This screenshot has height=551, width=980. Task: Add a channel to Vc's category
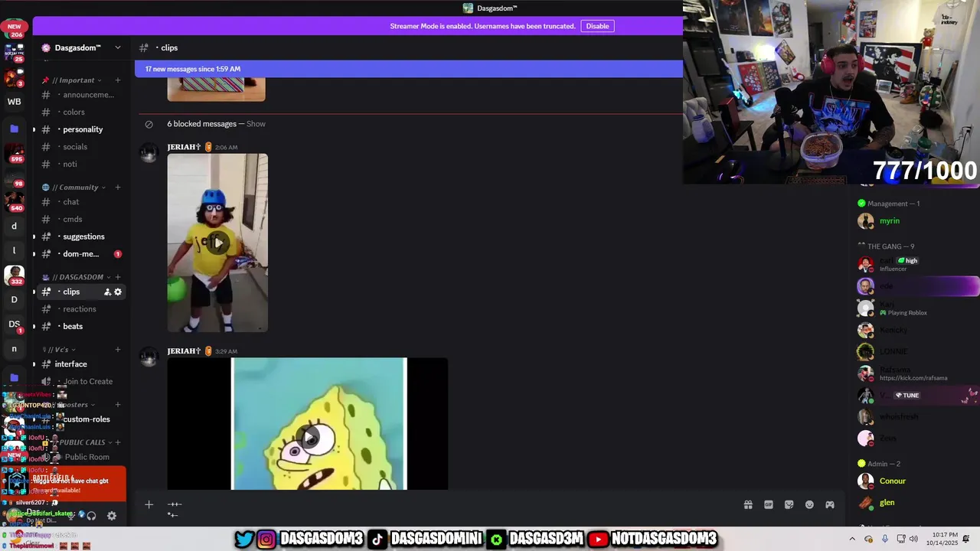(118, 350)
